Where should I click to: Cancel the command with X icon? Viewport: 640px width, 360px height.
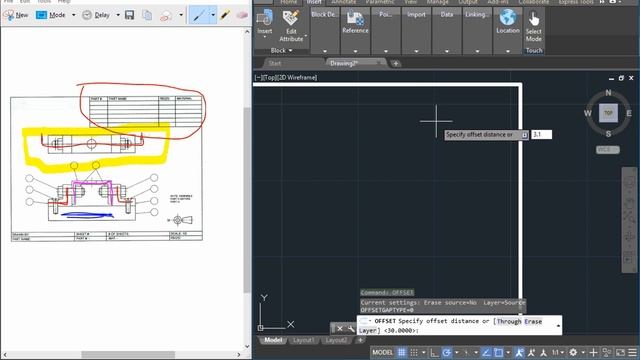coord(340,329)
